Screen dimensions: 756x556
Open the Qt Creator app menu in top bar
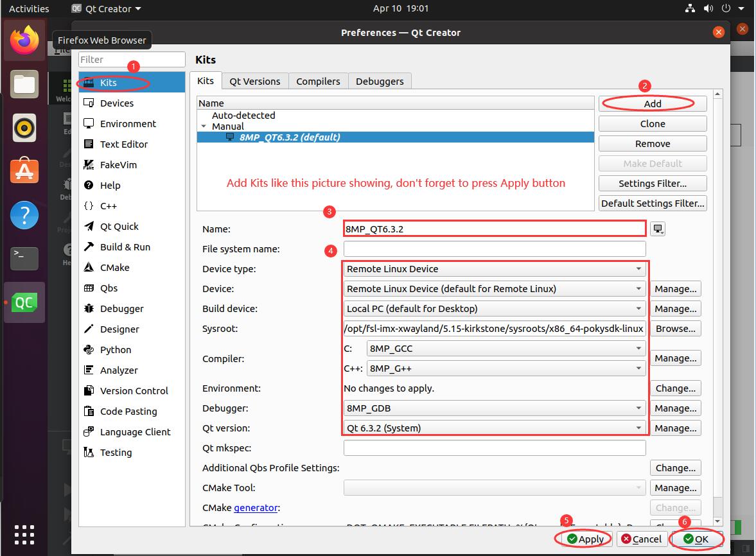(107, 9)
